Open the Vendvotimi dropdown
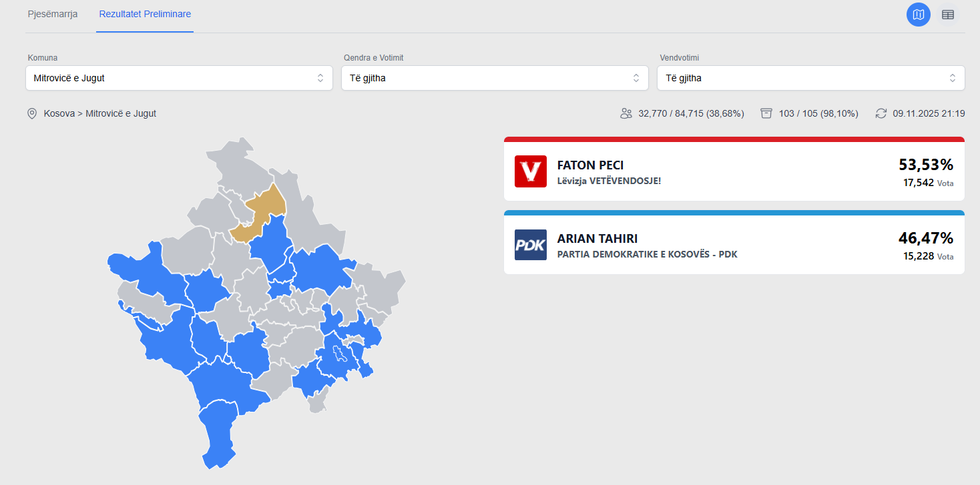980x485 pixels. pyautogui.click(x=810, y=78)
